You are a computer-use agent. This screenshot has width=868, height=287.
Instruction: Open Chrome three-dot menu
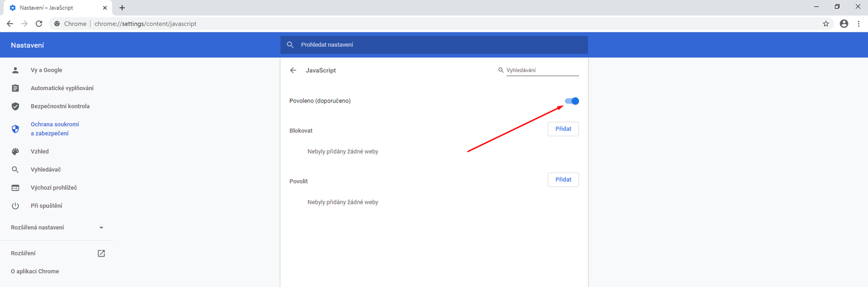(x=858, y=24)
